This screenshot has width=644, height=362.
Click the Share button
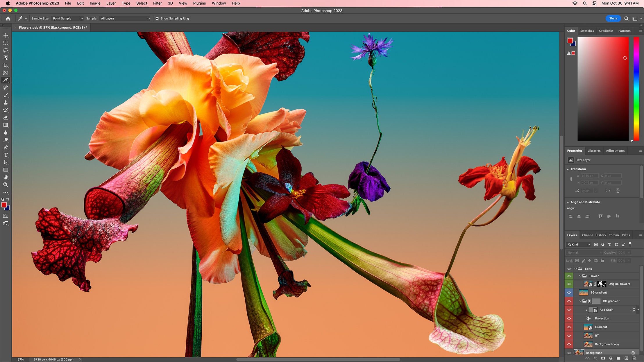[613, 18]
